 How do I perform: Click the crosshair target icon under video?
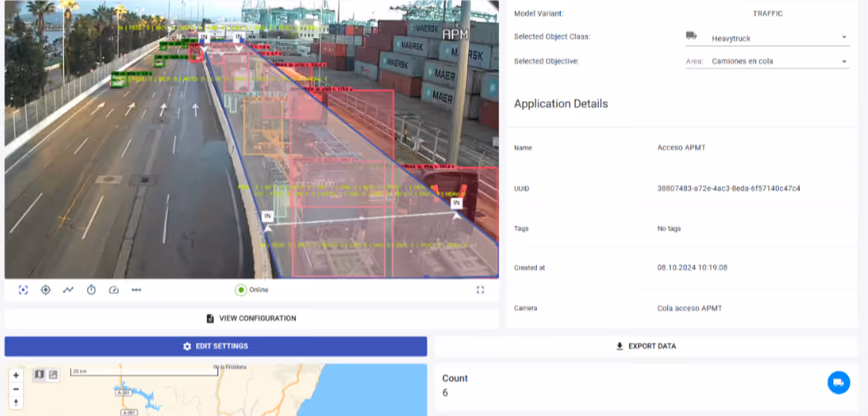pos(46,290)
